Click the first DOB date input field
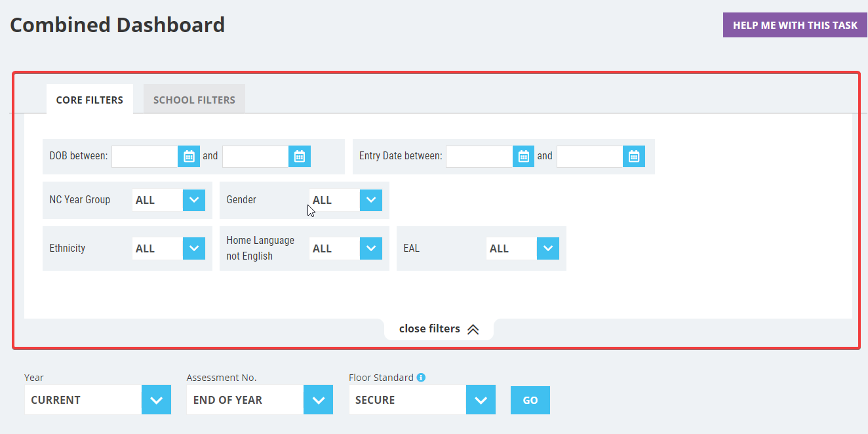868x434 pixels. point(144,156)
